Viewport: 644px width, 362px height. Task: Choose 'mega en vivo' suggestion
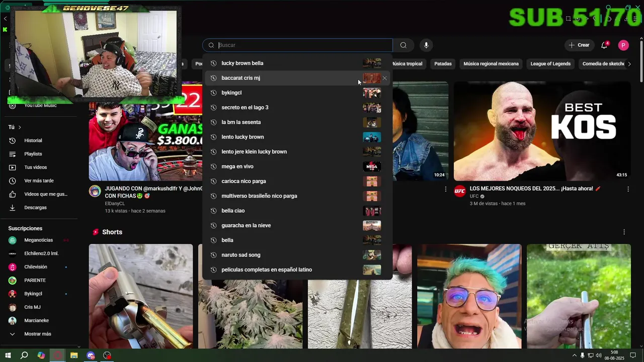click(297, 166)
